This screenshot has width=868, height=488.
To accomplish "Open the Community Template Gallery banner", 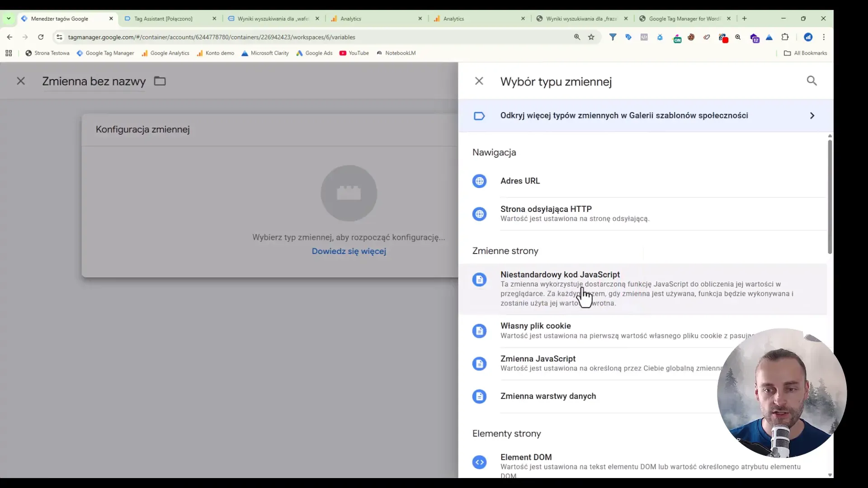I will [x=646, y=116].
